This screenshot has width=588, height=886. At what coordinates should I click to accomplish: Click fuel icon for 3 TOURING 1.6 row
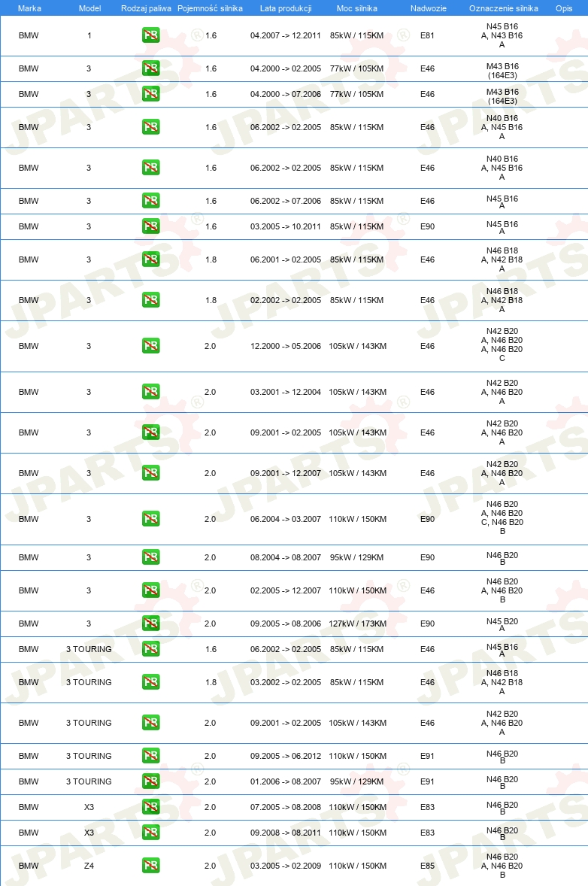pyautogui.click(x=151, y=648)
